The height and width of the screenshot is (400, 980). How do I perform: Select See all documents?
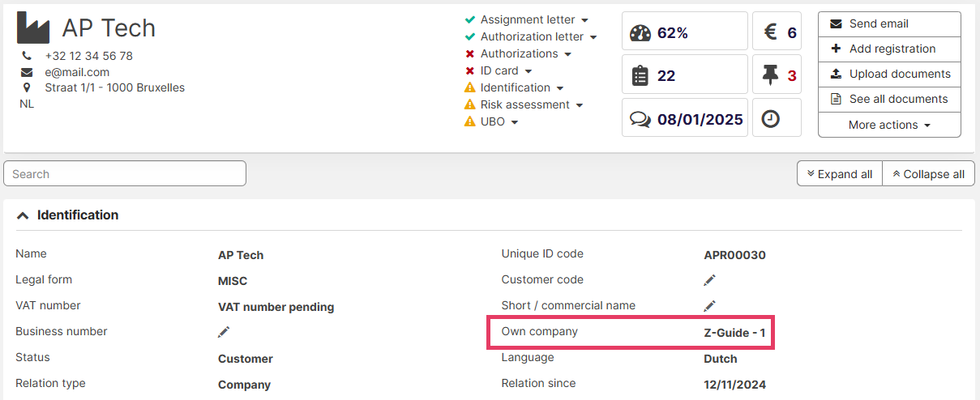tap(889, 99)
